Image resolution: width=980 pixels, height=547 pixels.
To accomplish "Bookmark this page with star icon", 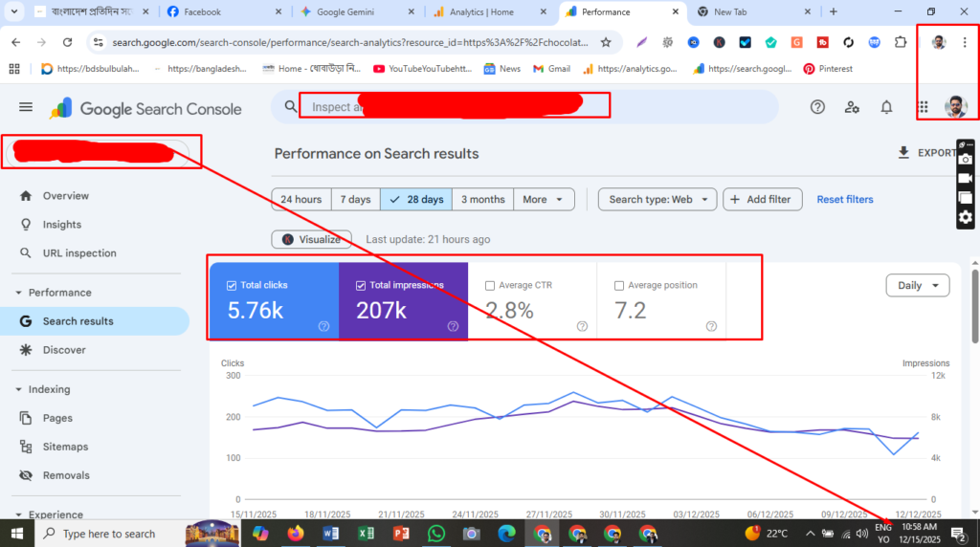I will (x=606, y=42).
